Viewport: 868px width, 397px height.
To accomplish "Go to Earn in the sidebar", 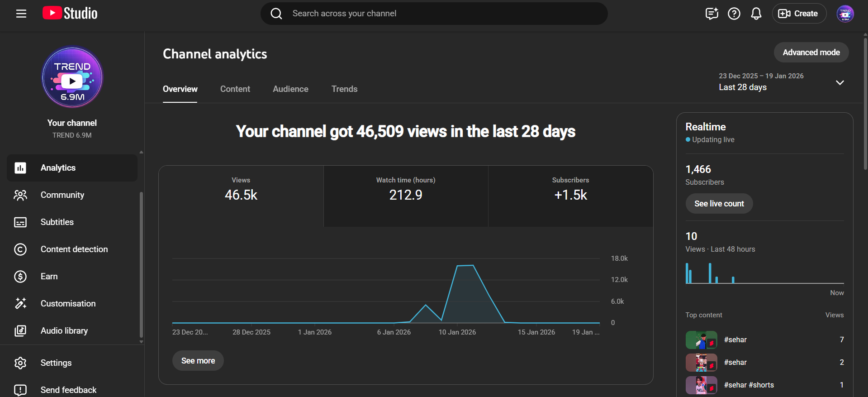I will 49,277.
